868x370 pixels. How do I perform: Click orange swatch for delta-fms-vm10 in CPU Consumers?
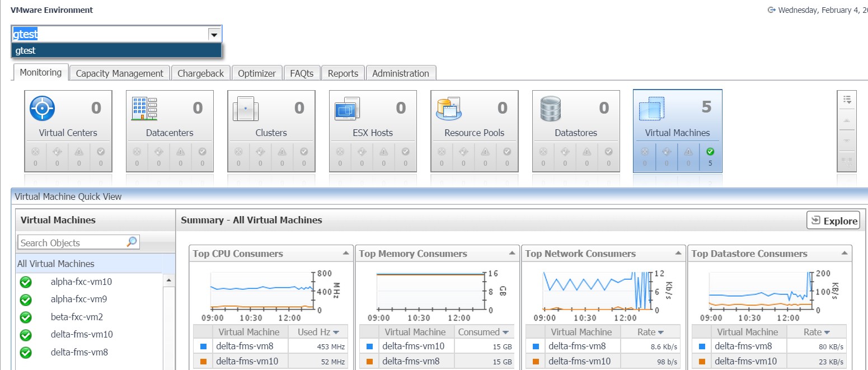click(203, 362)
